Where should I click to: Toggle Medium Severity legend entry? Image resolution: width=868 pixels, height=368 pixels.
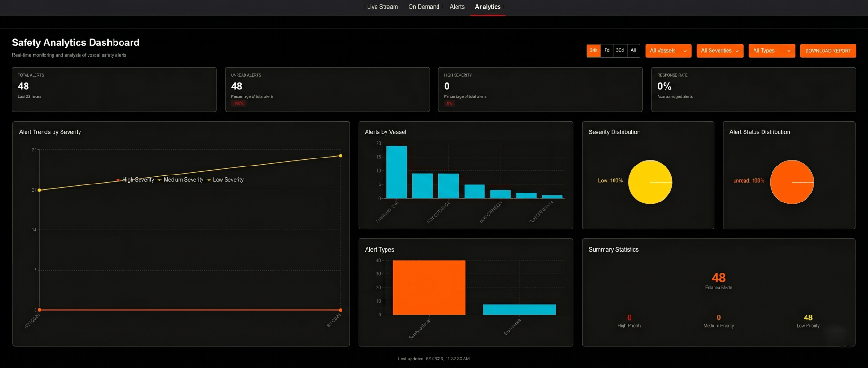pyautogui.click(x=180, y=180)
